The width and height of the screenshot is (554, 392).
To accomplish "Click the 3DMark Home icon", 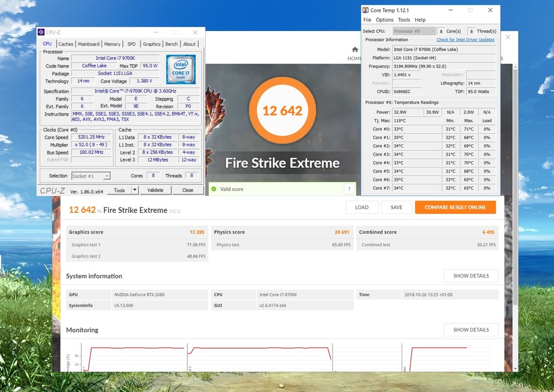I will (x=355, y=50).
